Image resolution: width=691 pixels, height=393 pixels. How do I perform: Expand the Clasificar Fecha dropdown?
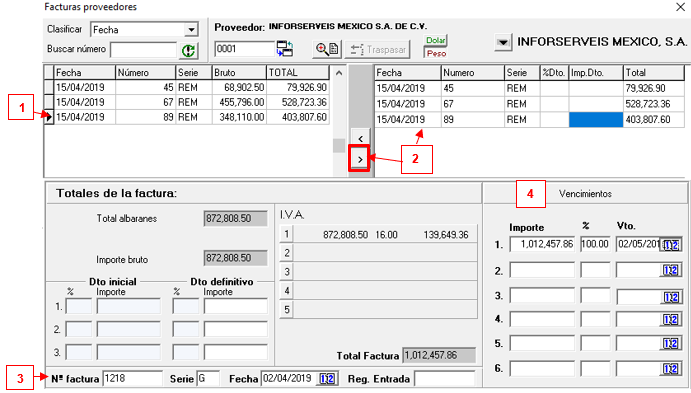click(x=191, y=30)
